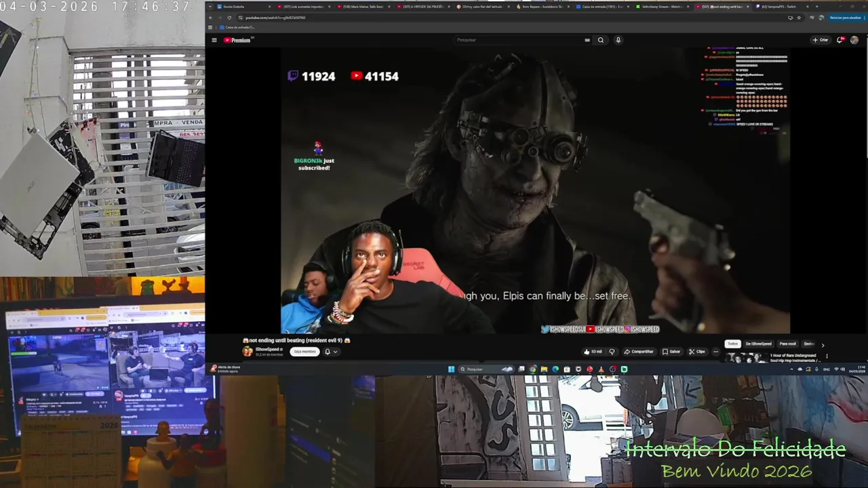Reload the page with the browser refresh icon
The width and height of the screenshot is (868, 488).
click(229, 18)
